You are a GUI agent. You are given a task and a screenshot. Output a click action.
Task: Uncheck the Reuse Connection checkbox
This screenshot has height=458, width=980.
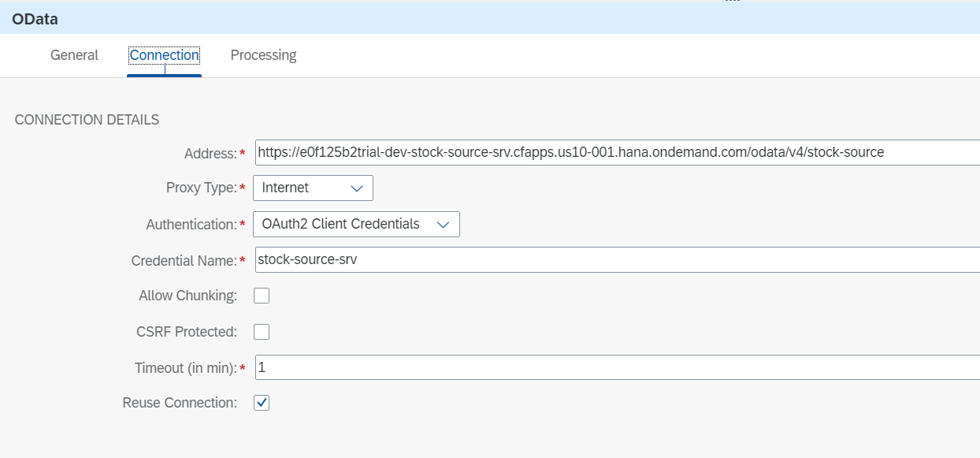(x=262, y=403)
